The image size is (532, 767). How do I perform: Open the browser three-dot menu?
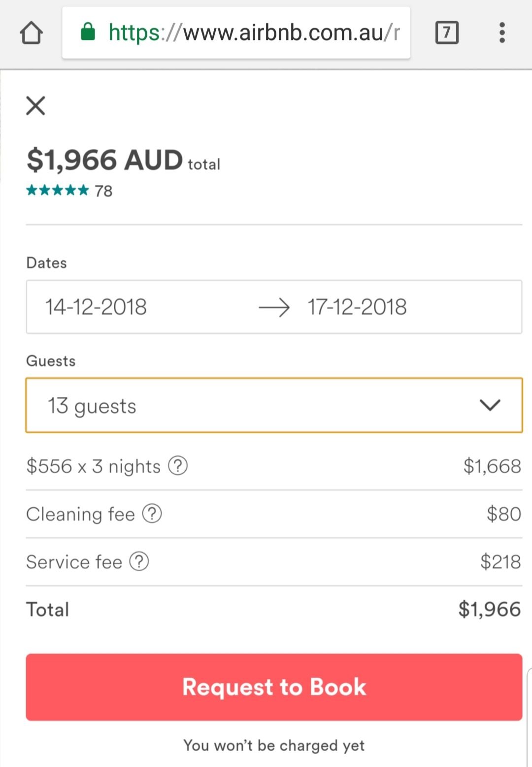click(502, 33)
